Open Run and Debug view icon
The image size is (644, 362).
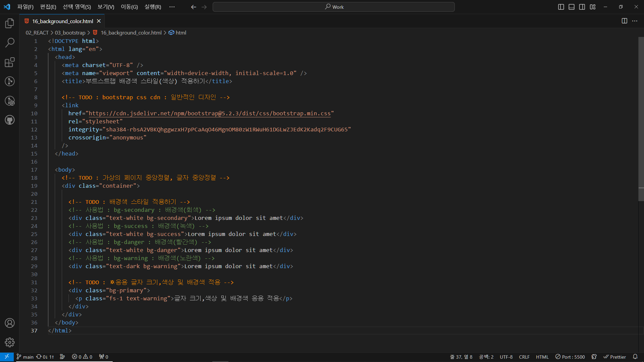[x=10, y=101]
